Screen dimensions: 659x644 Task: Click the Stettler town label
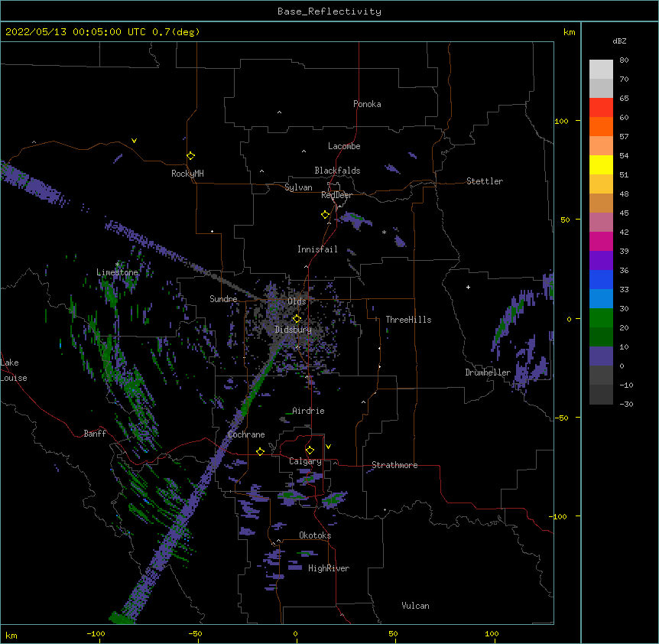tap(484, 181)
